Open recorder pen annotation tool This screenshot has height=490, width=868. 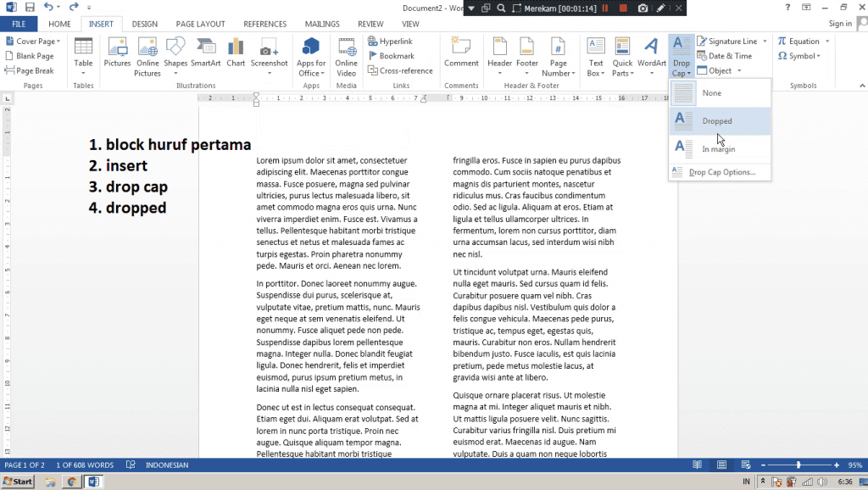pos(661,8)
